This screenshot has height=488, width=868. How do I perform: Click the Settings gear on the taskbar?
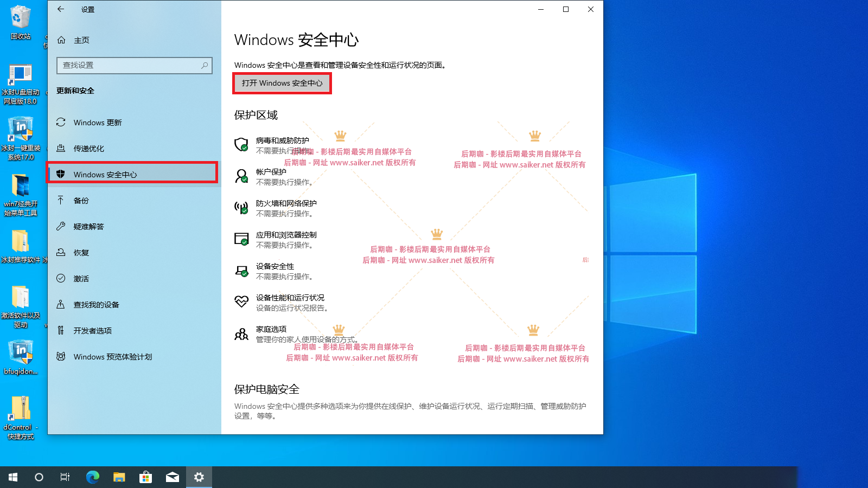(199, 477)
